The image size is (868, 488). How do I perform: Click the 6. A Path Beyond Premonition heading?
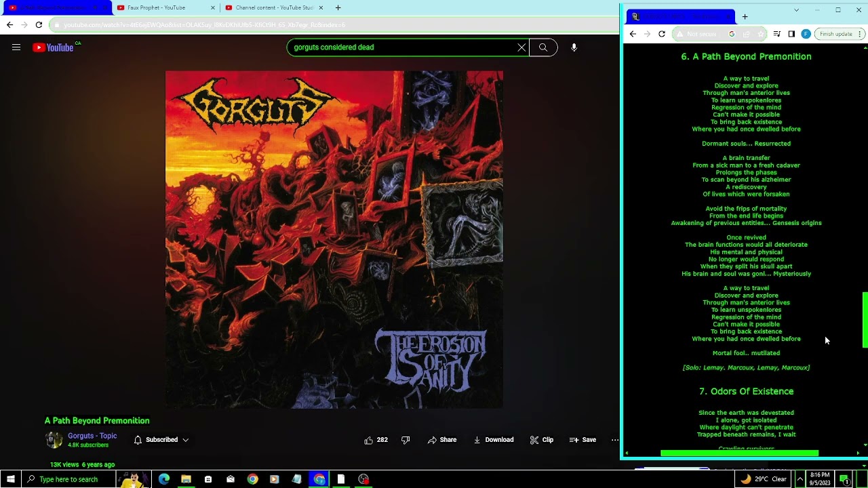coord(746,56)
